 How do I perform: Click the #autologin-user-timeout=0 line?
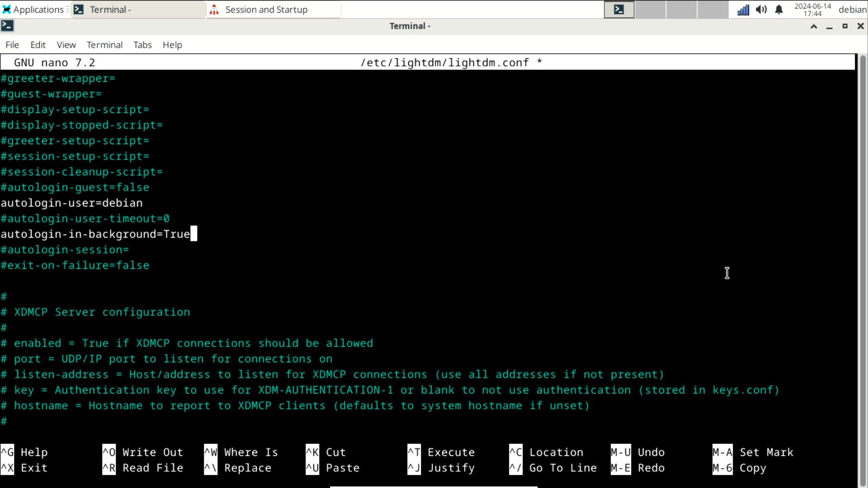pos(85,219)
